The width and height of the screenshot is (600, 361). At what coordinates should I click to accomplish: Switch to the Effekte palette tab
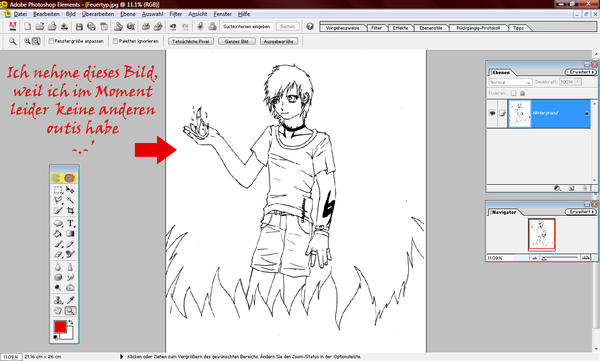pyautogui.click(x=400, y=28)
